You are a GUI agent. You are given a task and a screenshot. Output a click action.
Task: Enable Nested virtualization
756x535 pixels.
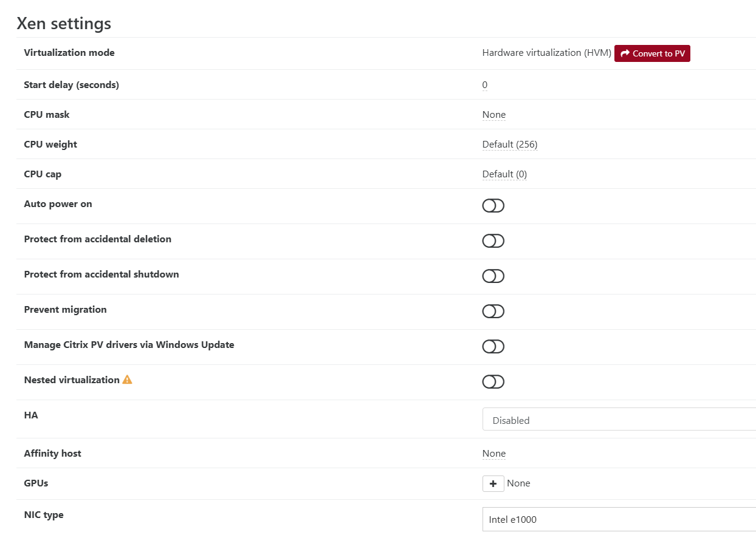coord(493,381)
